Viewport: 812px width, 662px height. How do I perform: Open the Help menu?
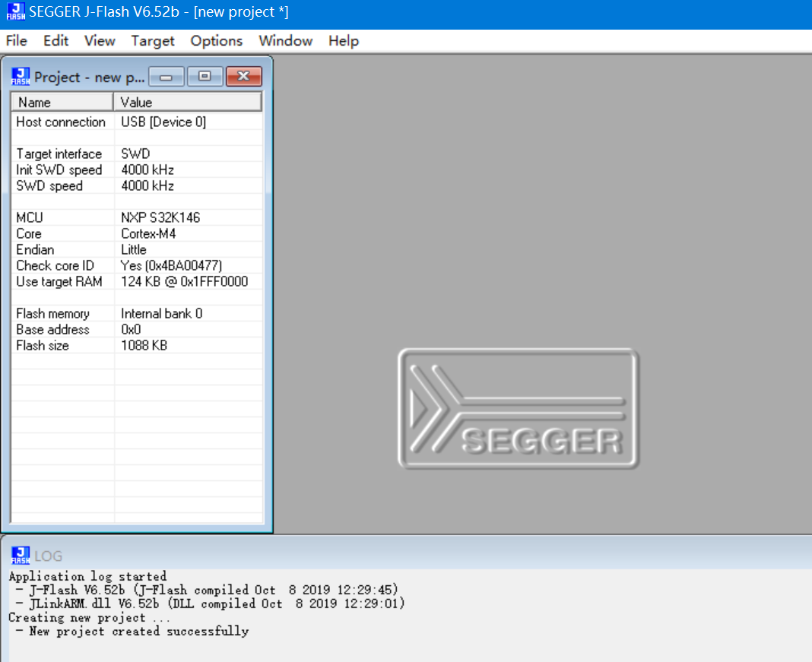343,41
